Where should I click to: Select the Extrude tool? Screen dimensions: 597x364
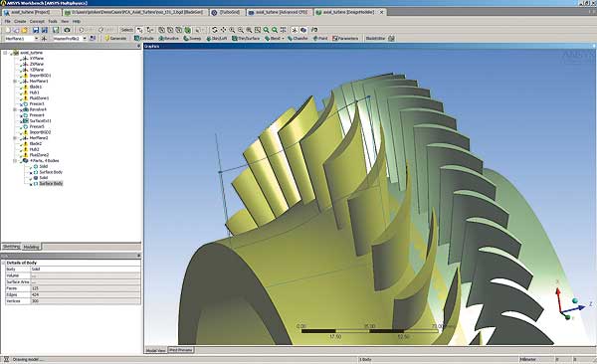144,39
